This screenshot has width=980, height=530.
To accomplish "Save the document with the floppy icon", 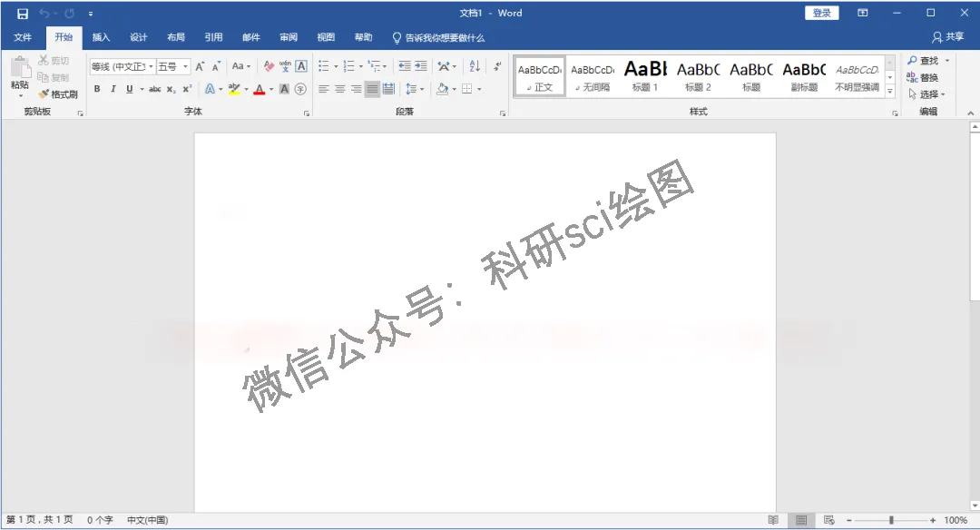I will tap(23, 13).
